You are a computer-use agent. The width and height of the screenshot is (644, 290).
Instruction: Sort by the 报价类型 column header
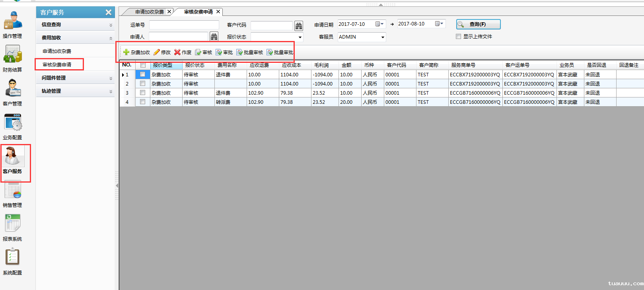pos(166,65)
